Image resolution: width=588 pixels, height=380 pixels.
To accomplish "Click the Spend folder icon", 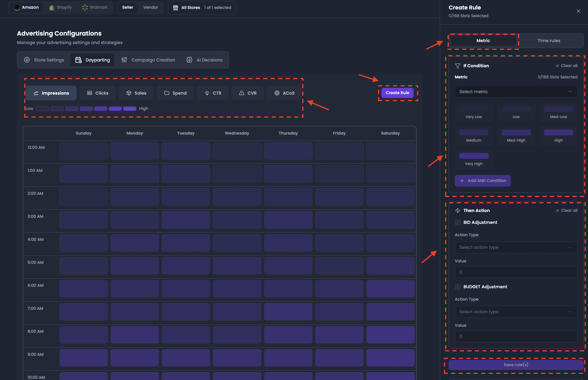I will click(x=167, y=93).
